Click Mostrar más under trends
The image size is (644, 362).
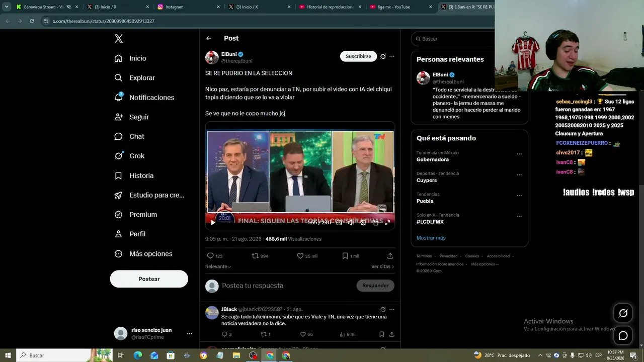click(431, 238)
